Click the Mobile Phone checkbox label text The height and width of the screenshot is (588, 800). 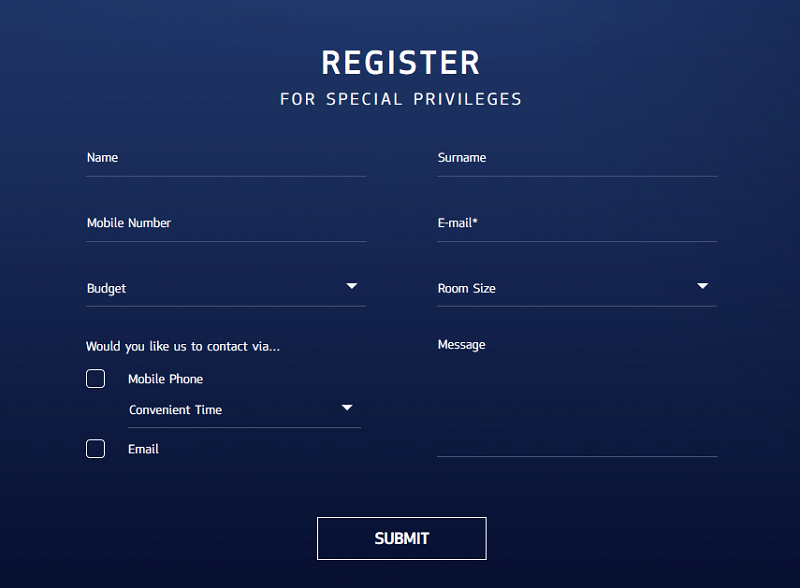pos(165,379)
